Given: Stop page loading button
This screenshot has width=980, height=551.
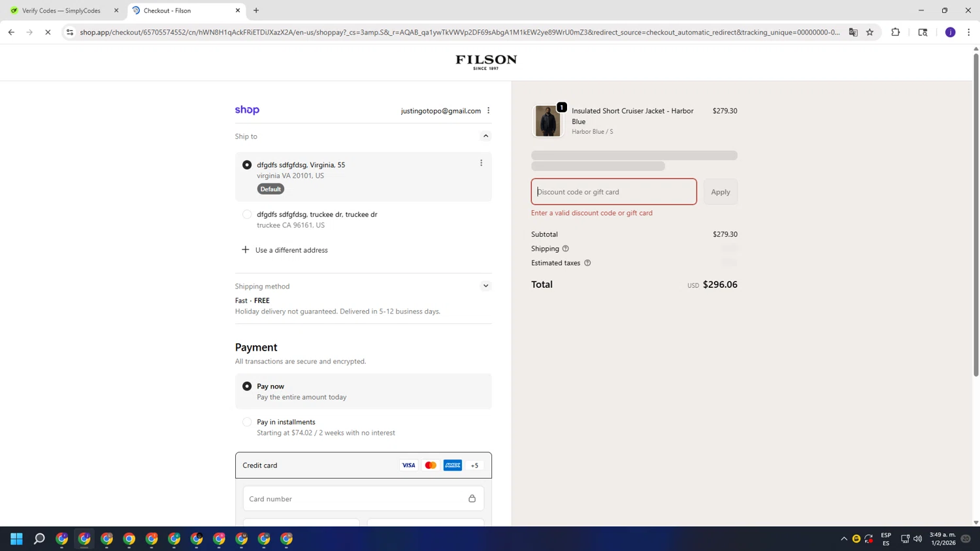Looking at the screenshot, I should (x=48, y=32).
